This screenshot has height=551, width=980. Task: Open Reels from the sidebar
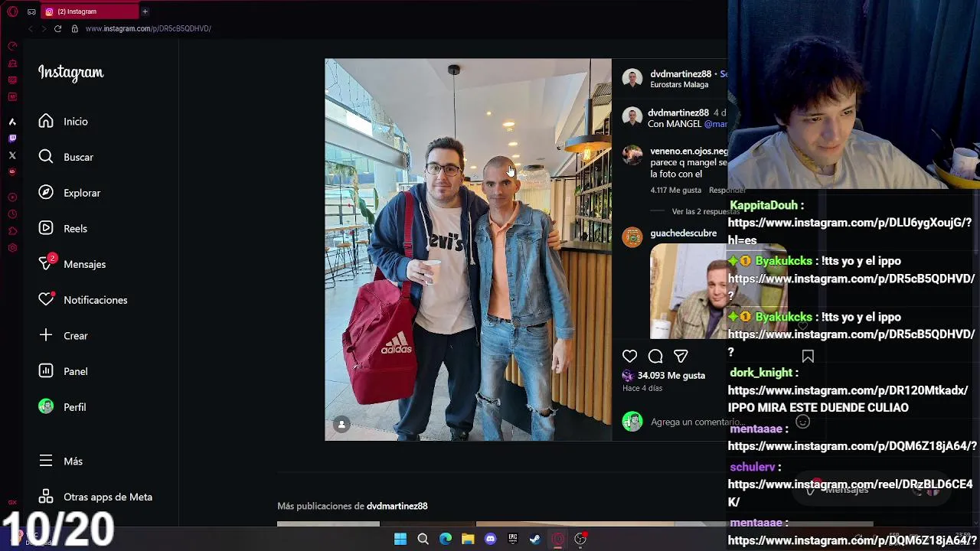(63, 228)
